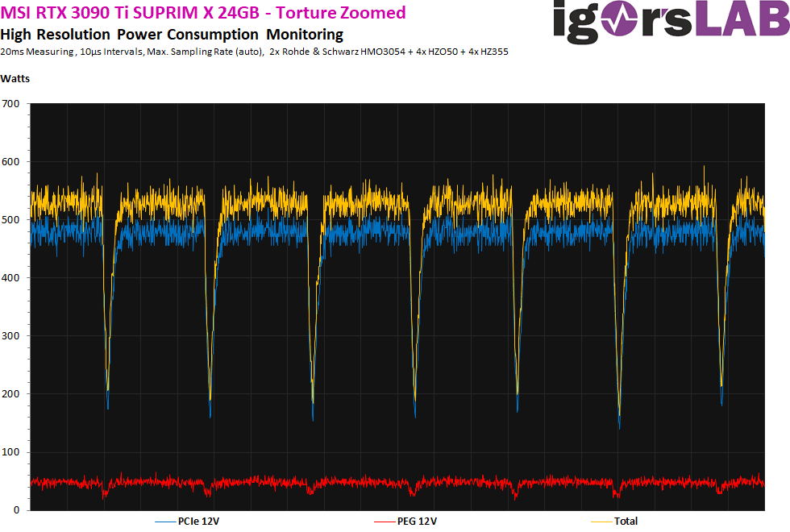Select the 'PEG 12V' legend entry
Screen dimensions: 790x532
point(405,522)
